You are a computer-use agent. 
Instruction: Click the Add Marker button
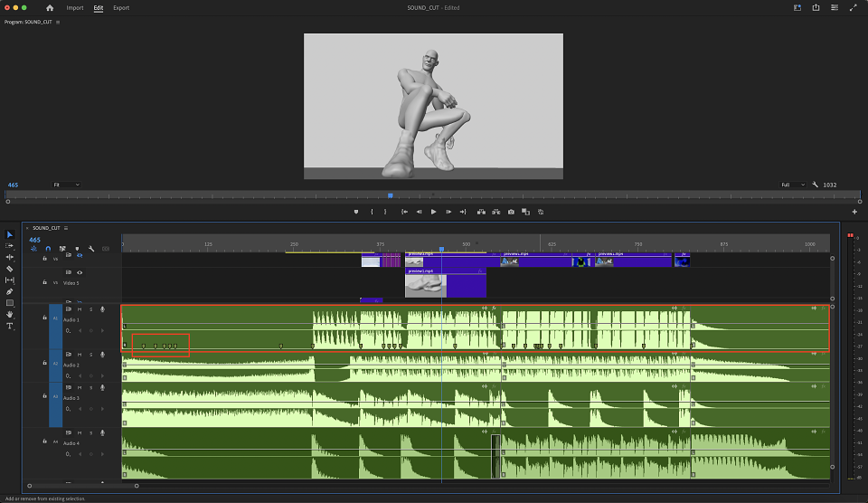tap(356, 212)
